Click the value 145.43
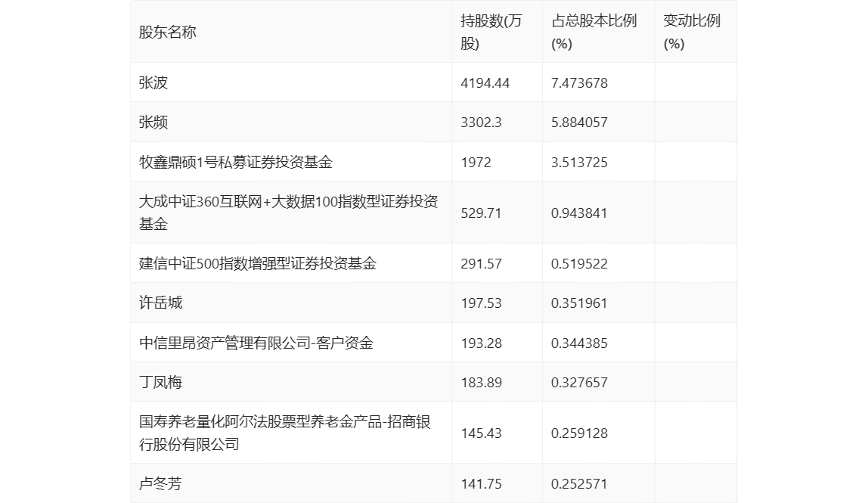Screen dimensions: 868x503 (481, 433)
